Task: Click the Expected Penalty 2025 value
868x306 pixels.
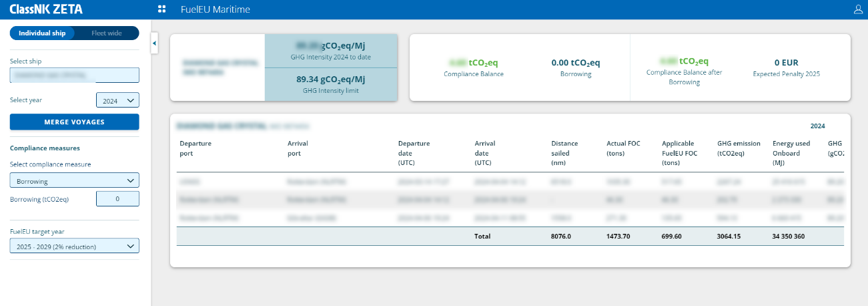Action: (x=787, y=63)
